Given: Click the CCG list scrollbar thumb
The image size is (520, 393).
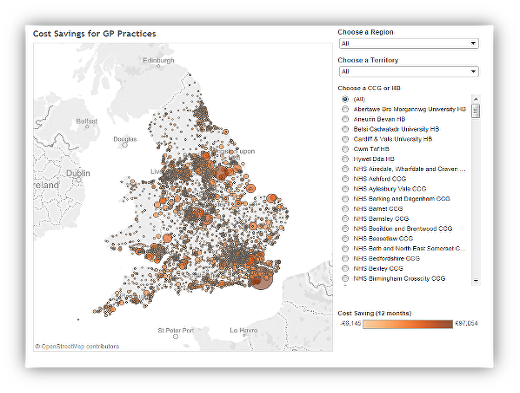Looking at the screenshot, I should coord(476,111).
